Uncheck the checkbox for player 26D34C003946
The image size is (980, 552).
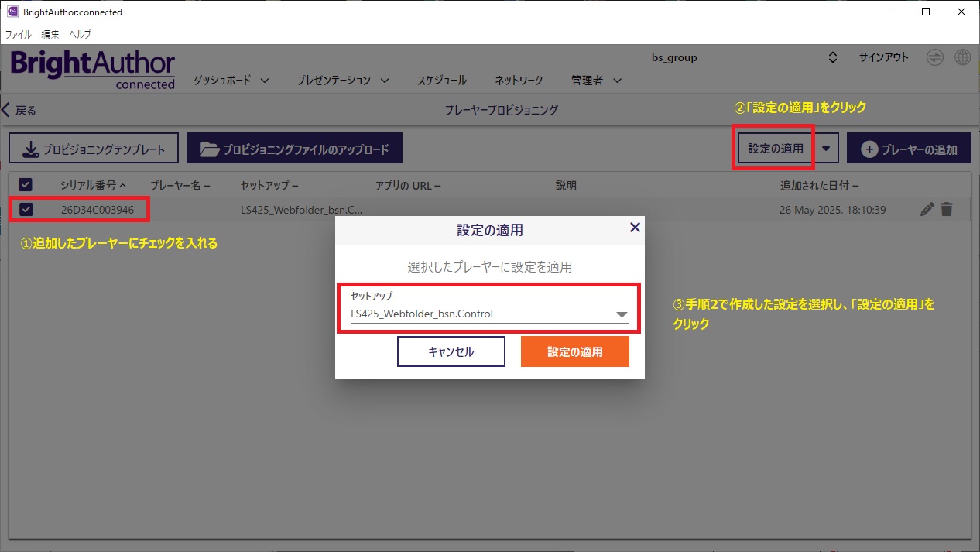pos(26,210)
